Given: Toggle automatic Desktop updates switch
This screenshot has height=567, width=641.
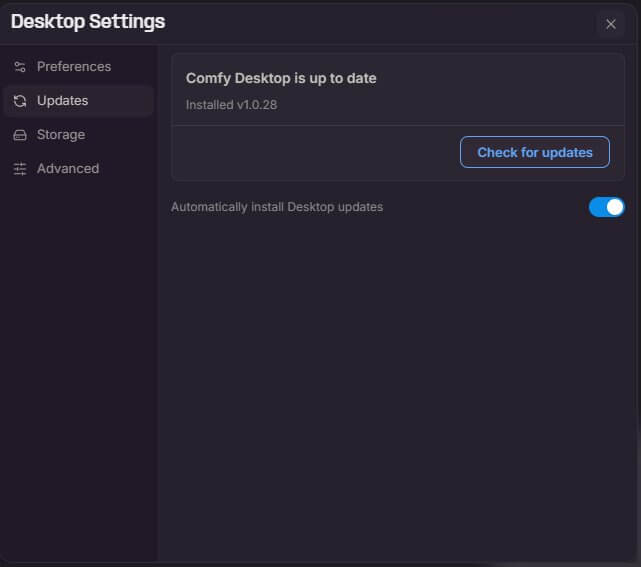Looking at the screenshot, I should 606,207.
